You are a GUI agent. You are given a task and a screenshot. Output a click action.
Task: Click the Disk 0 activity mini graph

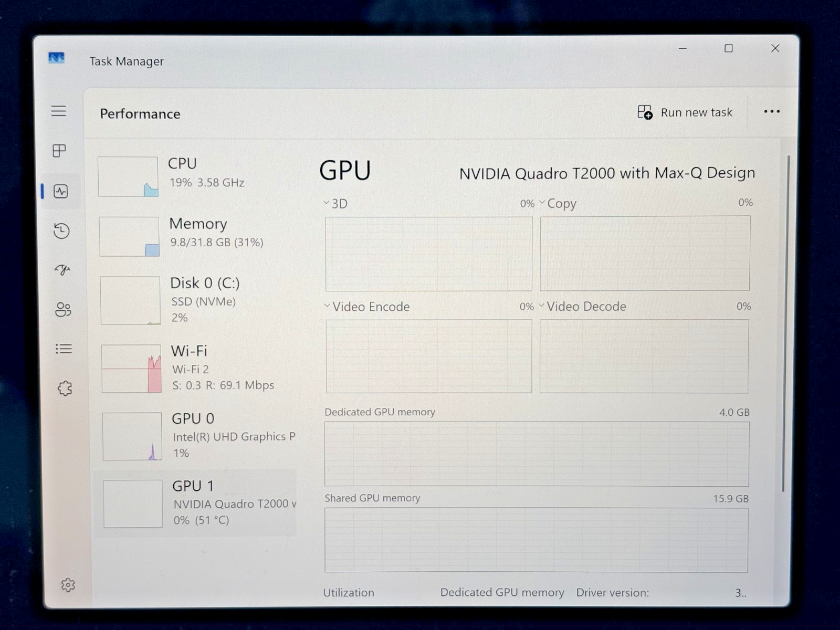(x=130, y=301)
